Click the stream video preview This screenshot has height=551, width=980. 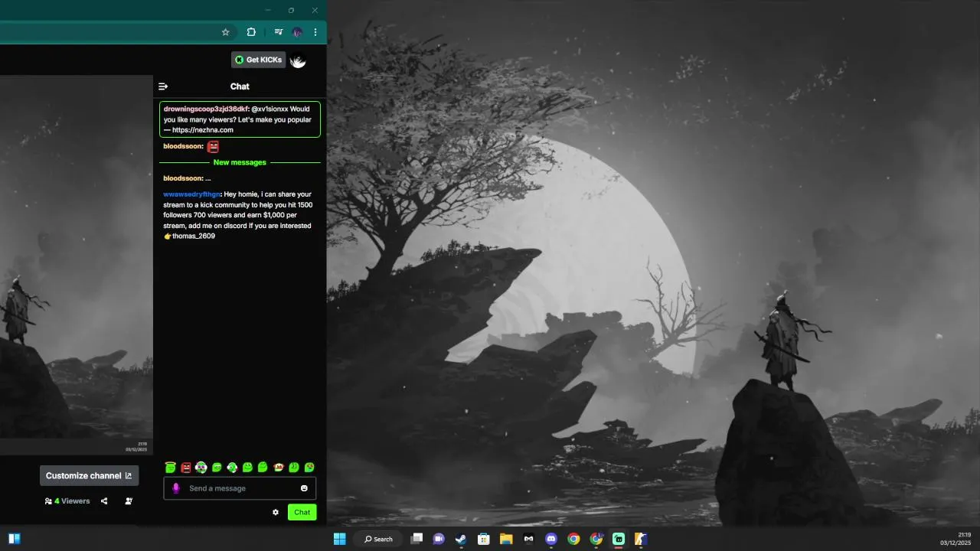[76, 265]
